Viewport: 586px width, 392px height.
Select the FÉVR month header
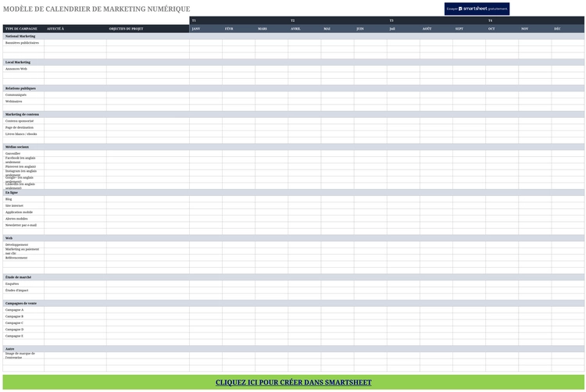(x=239, y=29)
